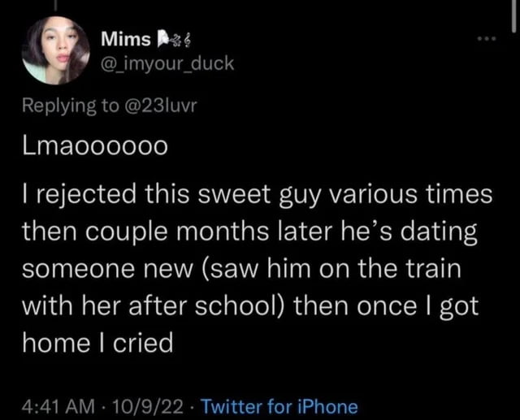Image resolution: width=520 pixels, height=420 pixels.
Task: Click the phrase "home I cried"
Action: [97, 343]
